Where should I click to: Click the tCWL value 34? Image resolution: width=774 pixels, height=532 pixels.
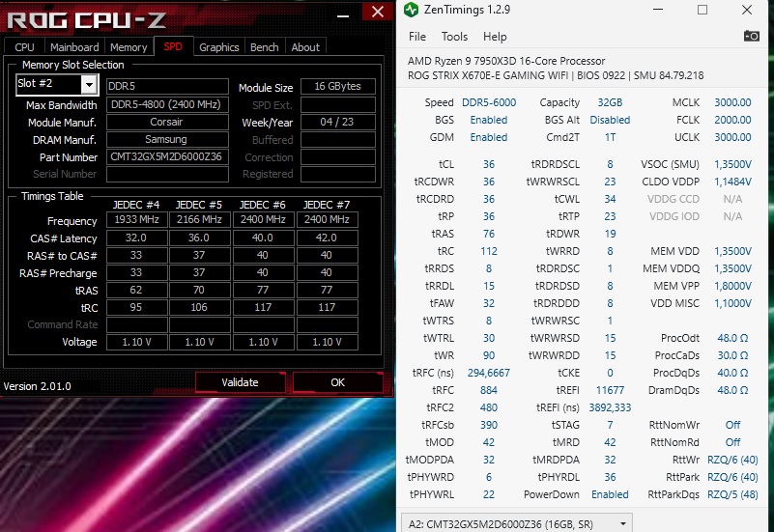pyautogui.click(x=610, y=199)
